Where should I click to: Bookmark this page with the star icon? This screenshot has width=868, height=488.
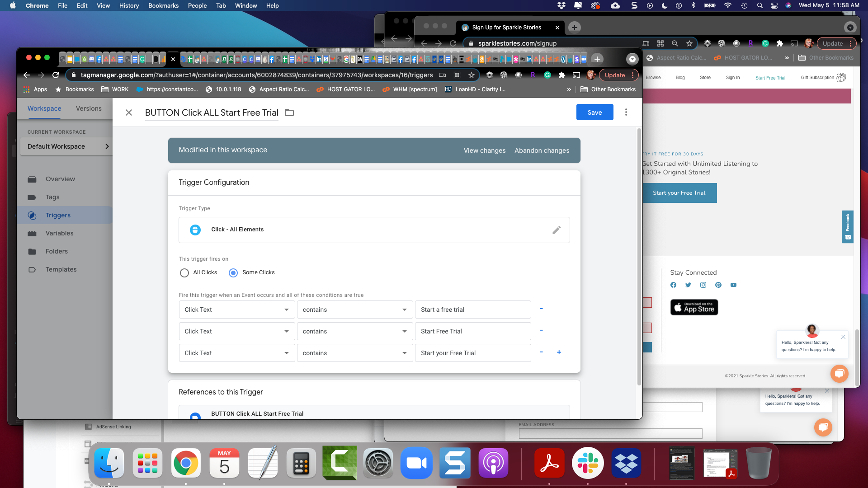pyautogui.click(x=472, y=75)
